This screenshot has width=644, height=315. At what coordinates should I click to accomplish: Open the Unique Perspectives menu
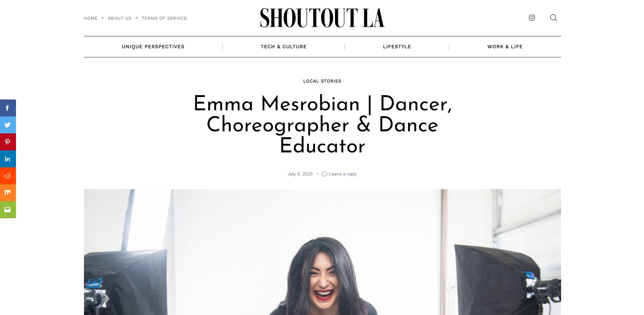coord(153,47)
